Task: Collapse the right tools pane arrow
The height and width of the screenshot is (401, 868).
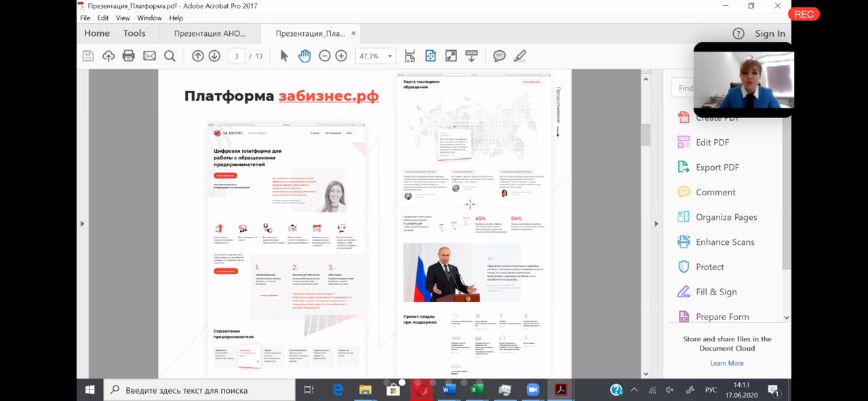Action: click(656, 223)
